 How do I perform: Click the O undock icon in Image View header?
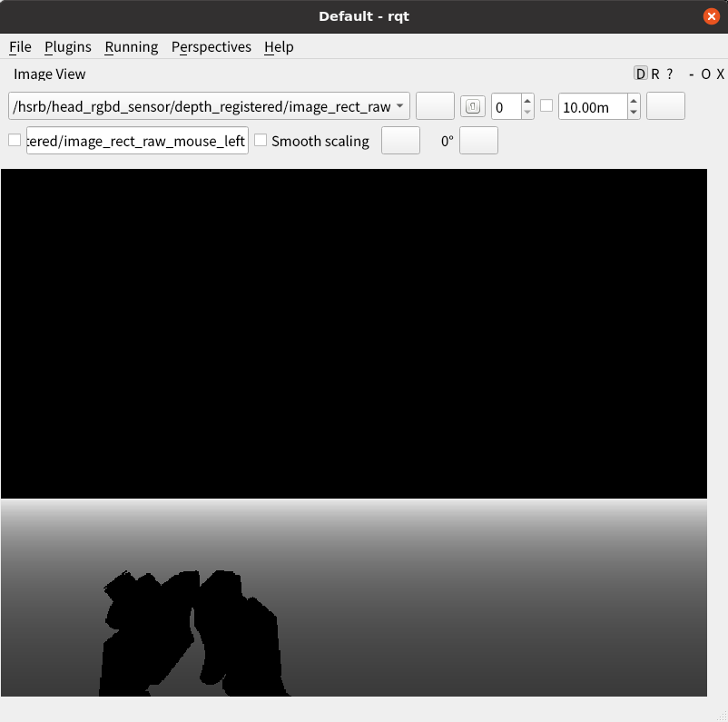point(706,74)
